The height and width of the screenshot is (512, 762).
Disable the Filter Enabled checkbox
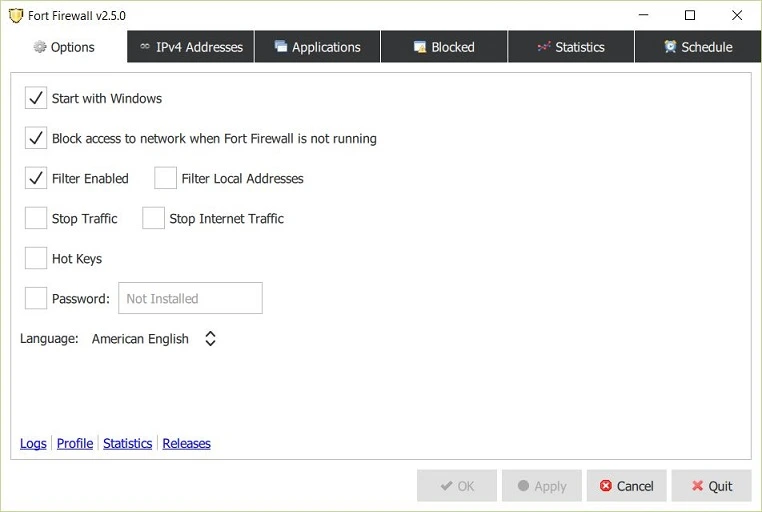coord(36,178)
